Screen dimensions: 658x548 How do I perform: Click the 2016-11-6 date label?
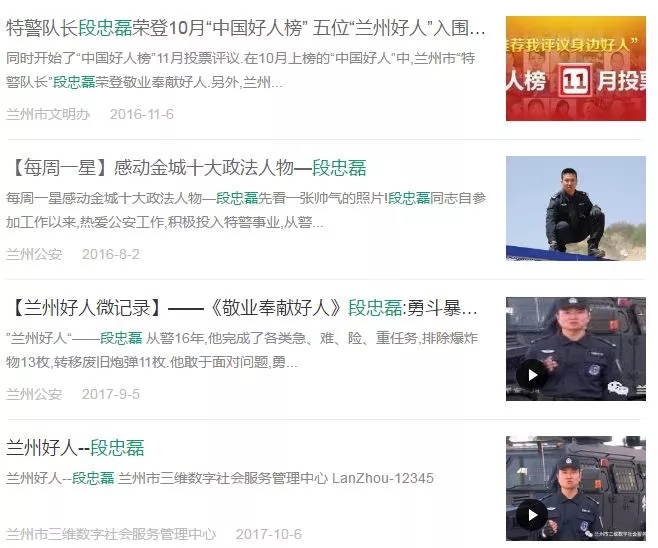(142, 114)
